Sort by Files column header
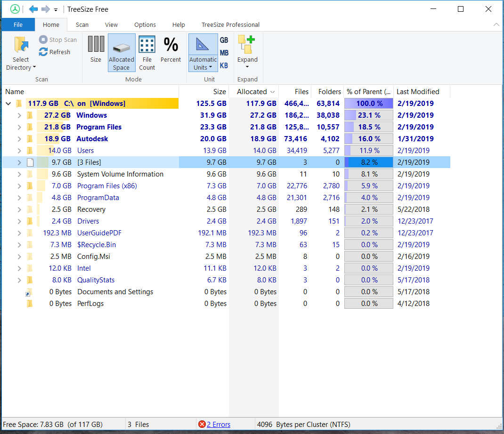This screenshot has height=434, width=504. pos(295,92)
